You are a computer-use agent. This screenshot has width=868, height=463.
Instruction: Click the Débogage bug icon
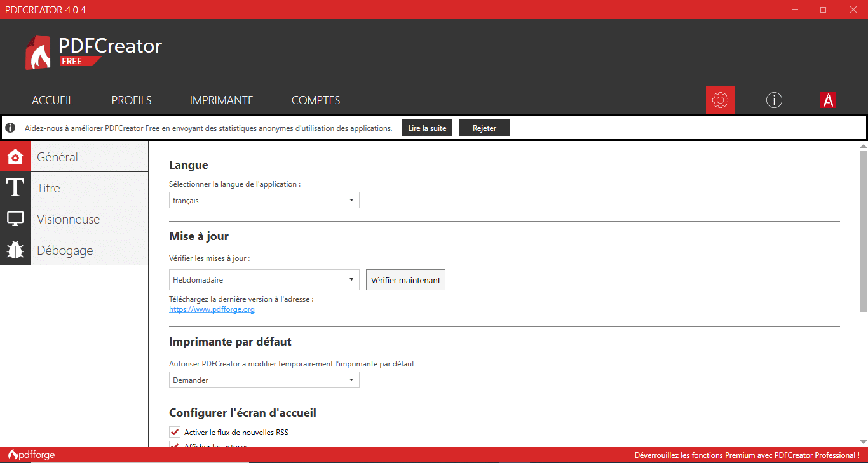coord(15,250)
